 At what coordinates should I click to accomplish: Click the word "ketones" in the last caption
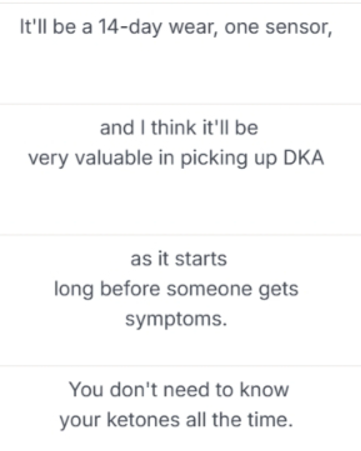(143, 419)
